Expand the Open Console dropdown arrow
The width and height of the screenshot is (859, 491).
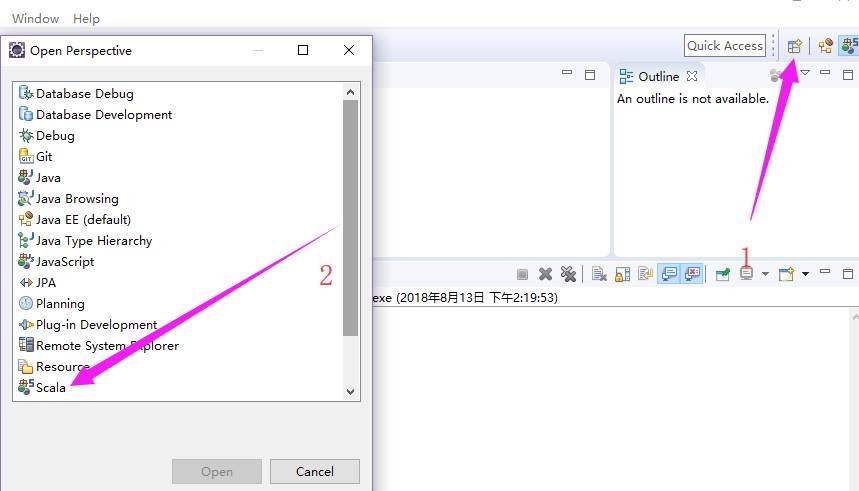coord(805,274)
